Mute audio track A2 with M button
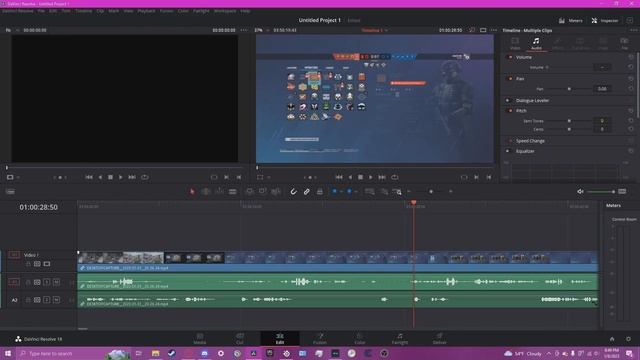This screenshot has height=360, width=640. click(x=56, y=300)
